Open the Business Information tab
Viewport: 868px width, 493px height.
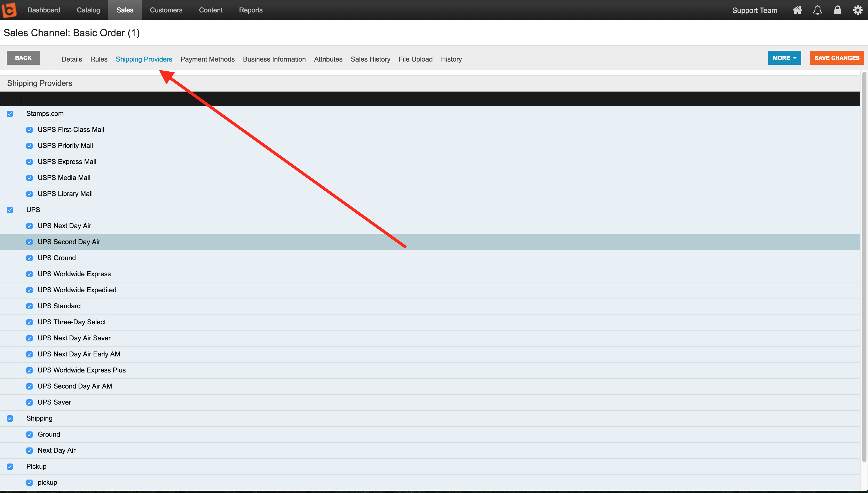click(274, 59)
